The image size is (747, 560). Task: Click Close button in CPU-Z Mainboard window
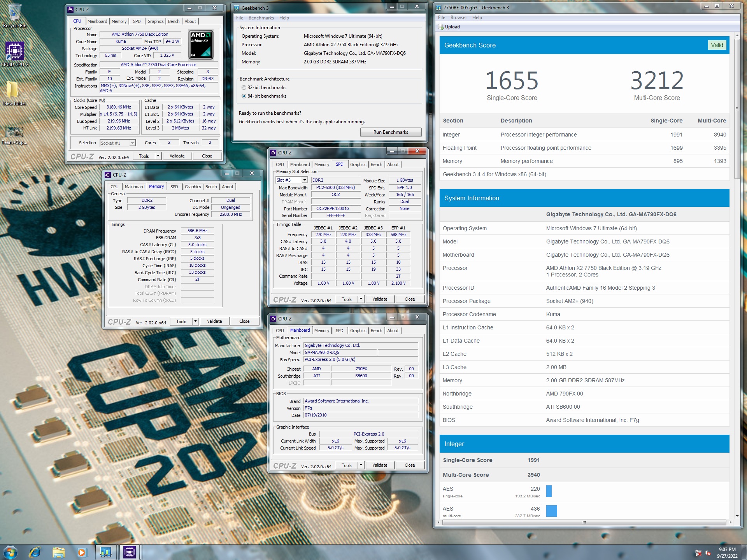click(410, 465)
